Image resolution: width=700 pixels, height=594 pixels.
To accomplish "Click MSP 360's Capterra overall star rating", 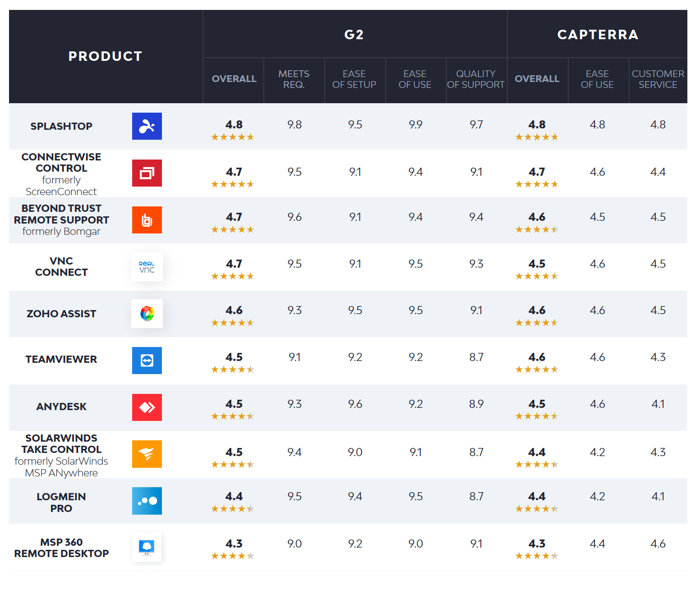I will [537, 556].
